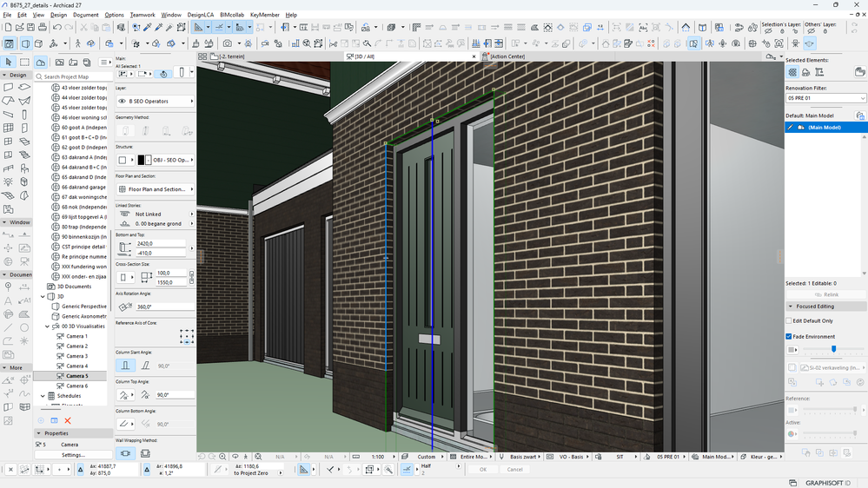Click the Save (floppy disk) icon
The width and height of the screenshot is (868, 488).
coord(30,27)
